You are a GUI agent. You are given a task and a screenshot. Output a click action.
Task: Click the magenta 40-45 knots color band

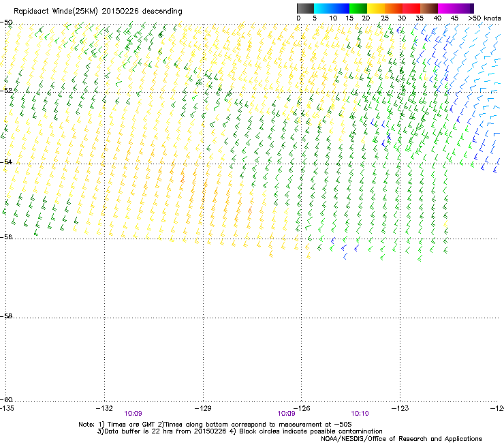tap(447, 8)
